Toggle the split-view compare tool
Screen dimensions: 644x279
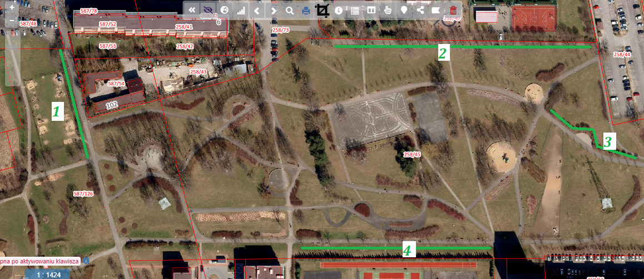tap(371, 10)
